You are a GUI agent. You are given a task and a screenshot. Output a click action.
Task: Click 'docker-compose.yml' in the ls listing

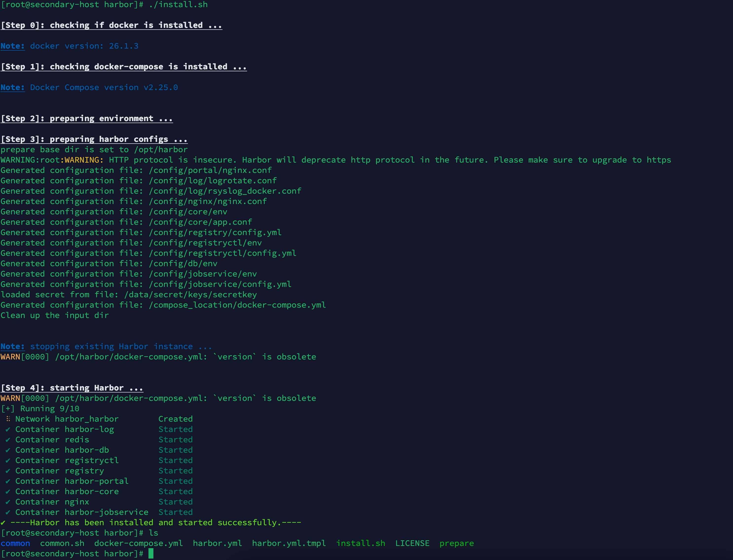pos(138,543)
